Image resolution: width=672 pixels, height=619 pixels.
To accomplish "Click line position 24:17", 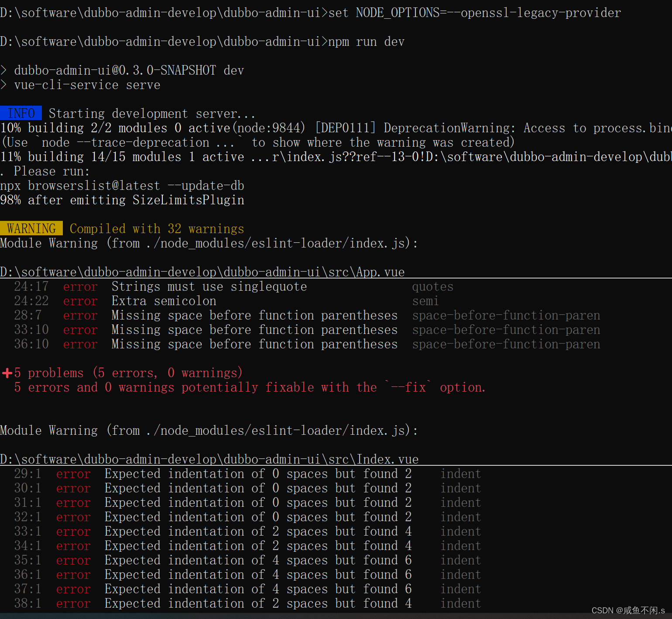I will tap(31, 286).
